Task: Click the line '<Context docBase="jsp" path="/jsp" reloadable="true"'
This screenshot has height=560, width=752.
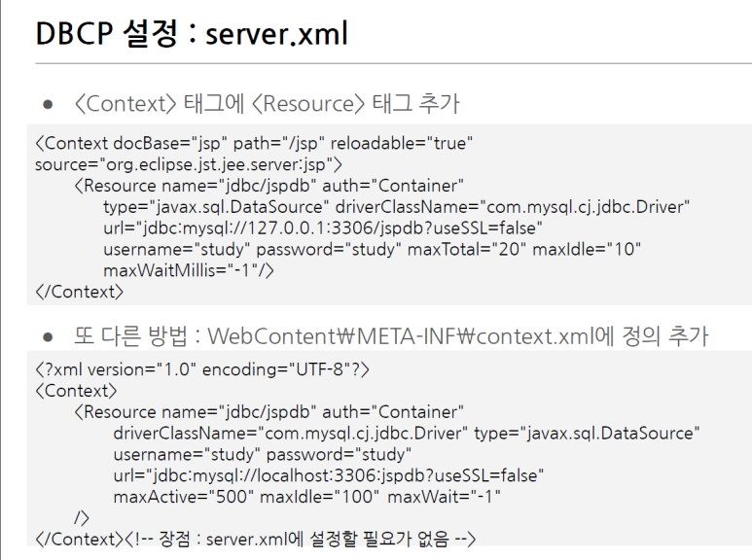Action: [254, 143]
